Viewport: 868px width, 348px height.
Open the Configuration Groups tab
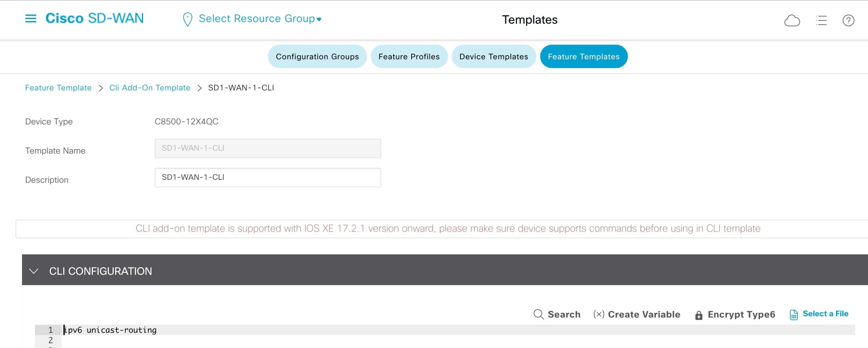(317, 56)
